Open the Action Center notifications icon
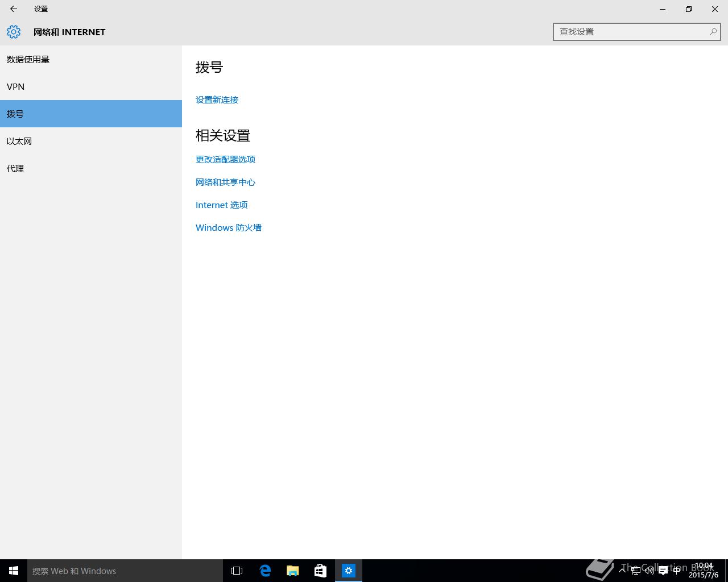This screenshot has width=728, height=582. [x=663, y=571]
